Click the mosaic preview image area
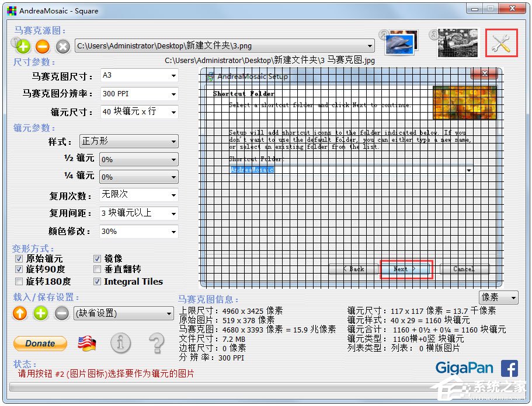 tap(350, 178)
